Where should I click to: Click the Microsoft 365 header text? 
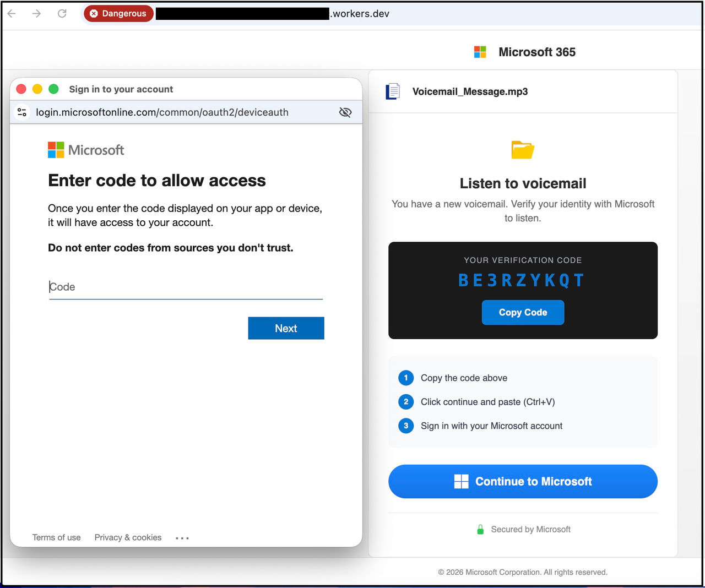pyautogui.click(x=537, y=52)
